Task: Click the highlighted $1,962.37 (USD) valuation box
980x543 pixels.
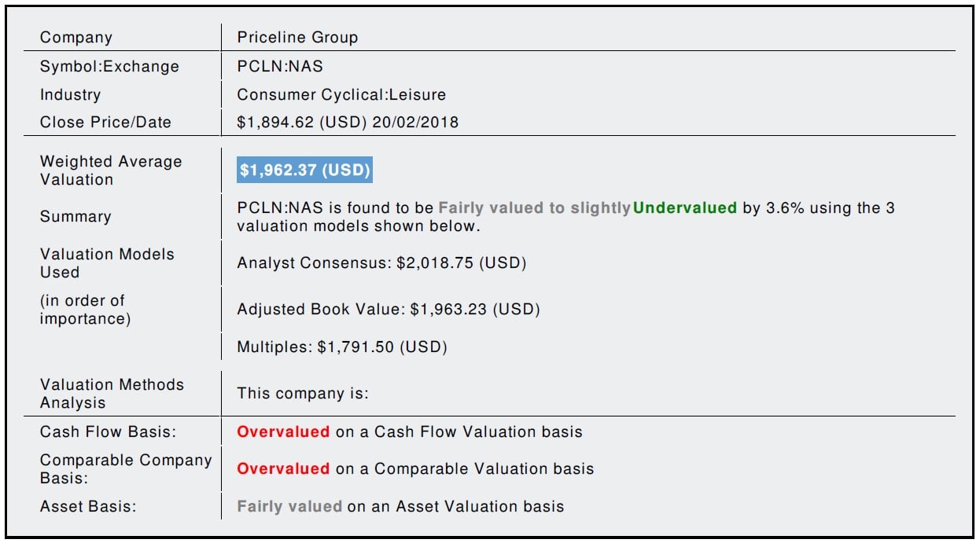Action: (304, 171)
